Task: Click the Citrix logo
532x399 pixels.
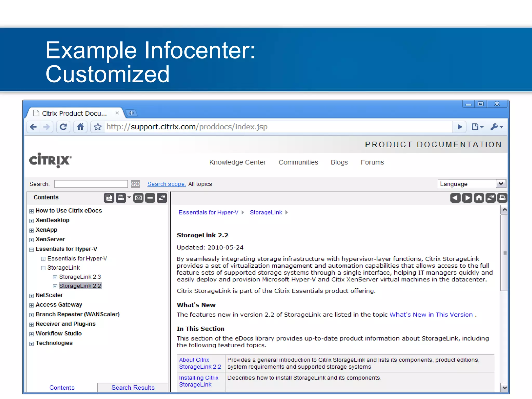Action: click(x=50, y=160)
